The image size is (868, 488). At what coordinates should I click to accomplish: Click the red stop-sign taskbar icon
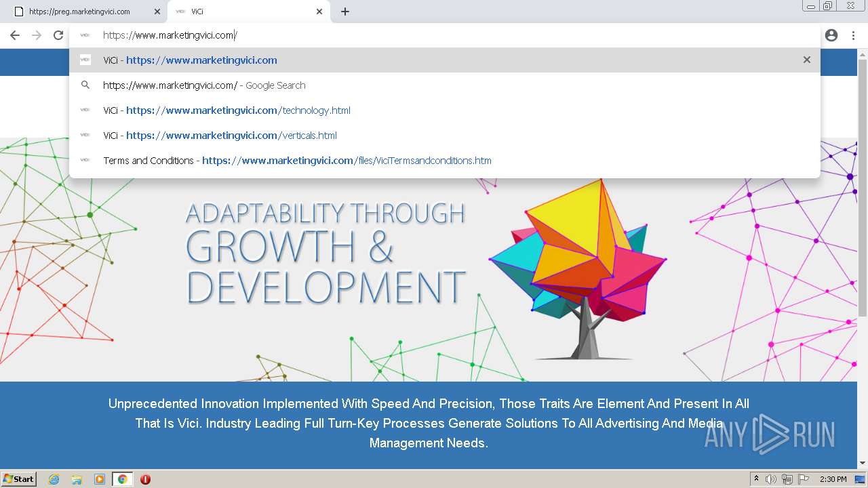[x=145, y=479]
